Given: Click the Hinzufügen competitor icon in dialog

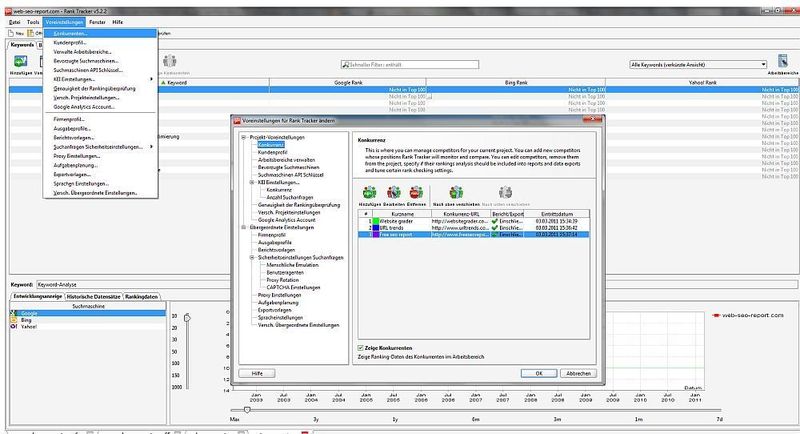Looking at the screenshot, I should tap(369, 193).
